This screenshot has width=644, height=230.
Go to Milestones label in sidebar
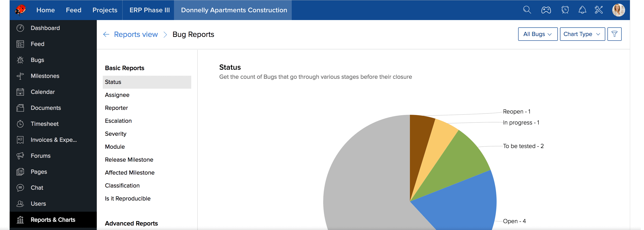point(45,76)
